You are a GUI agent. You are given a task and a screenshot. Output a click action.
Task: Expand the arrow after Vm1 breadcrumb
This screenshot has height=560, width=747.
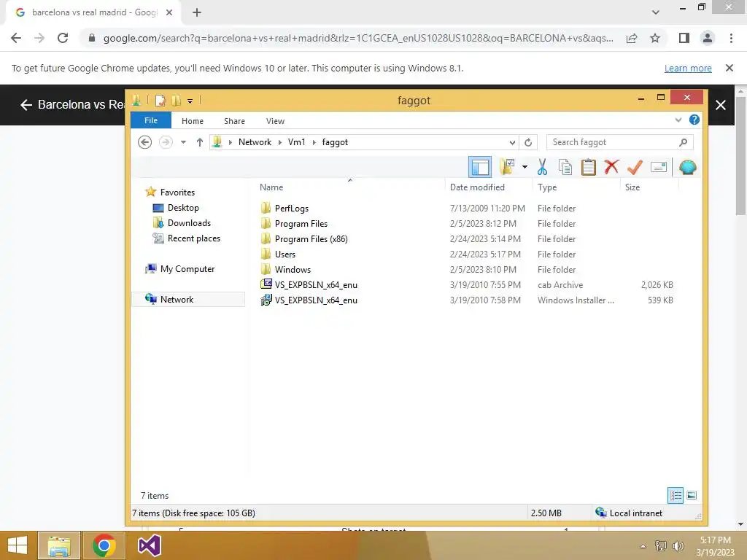click(314, 142)
